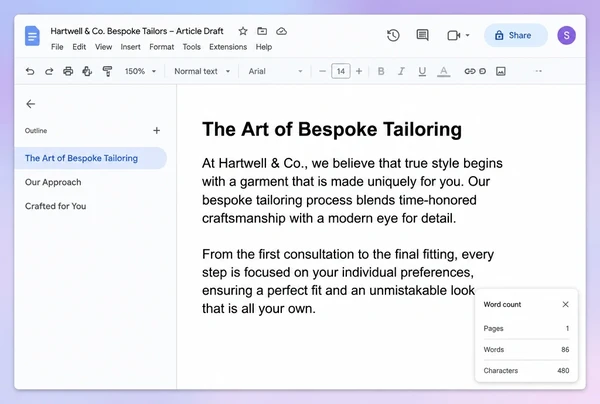Screen dimensions: 600x404
Task: Open the Tools menu
Action: tap(191, 47)
